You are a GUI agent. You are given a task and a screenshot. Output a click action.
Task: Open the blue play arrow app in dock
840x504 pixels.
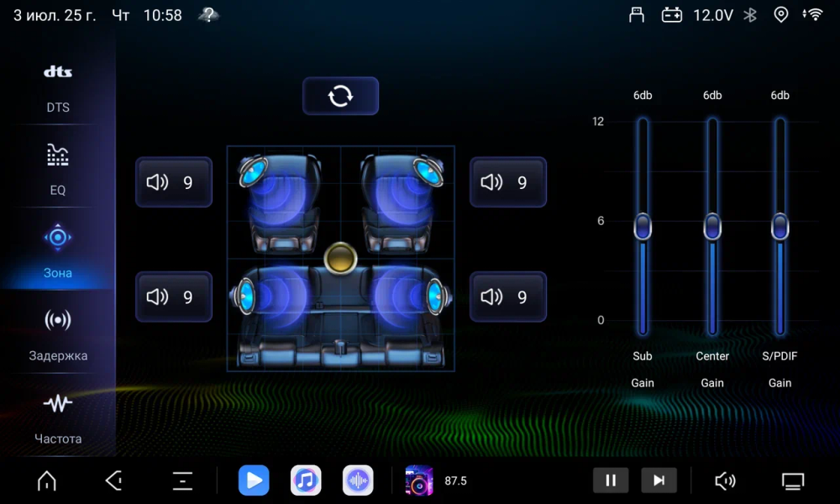[x=254, y=480]
